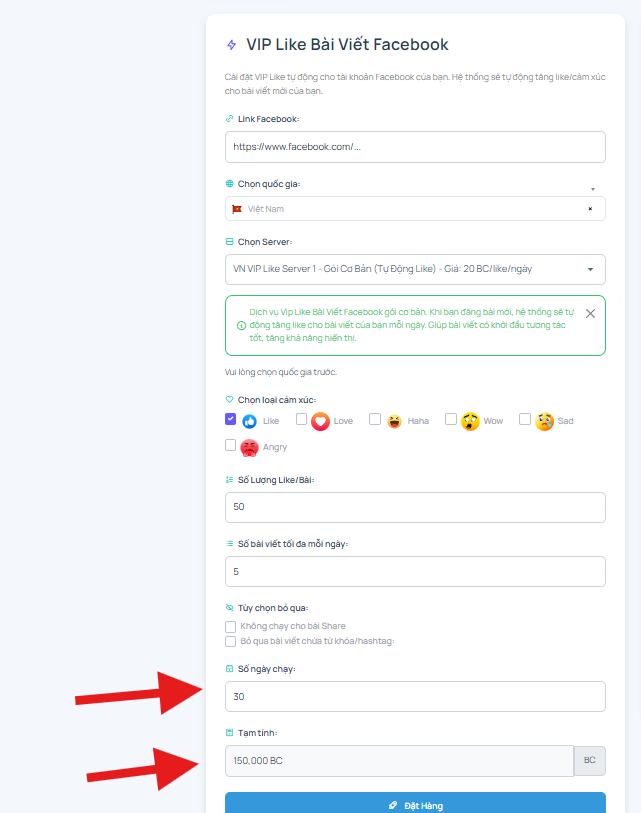641x813 pixels.
Task: Click the Vietnam flag icon in country field
Action: (237, 209)
